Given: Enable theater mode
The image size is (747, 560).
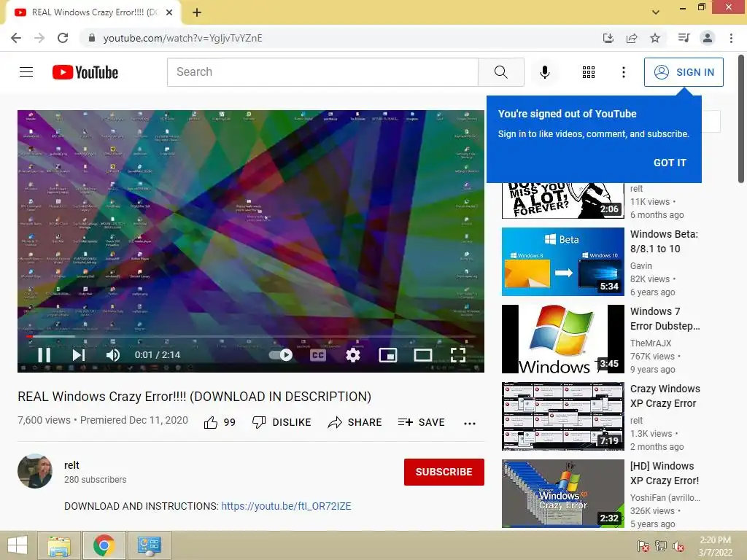Looking at the screenshot, I should 422,355.
